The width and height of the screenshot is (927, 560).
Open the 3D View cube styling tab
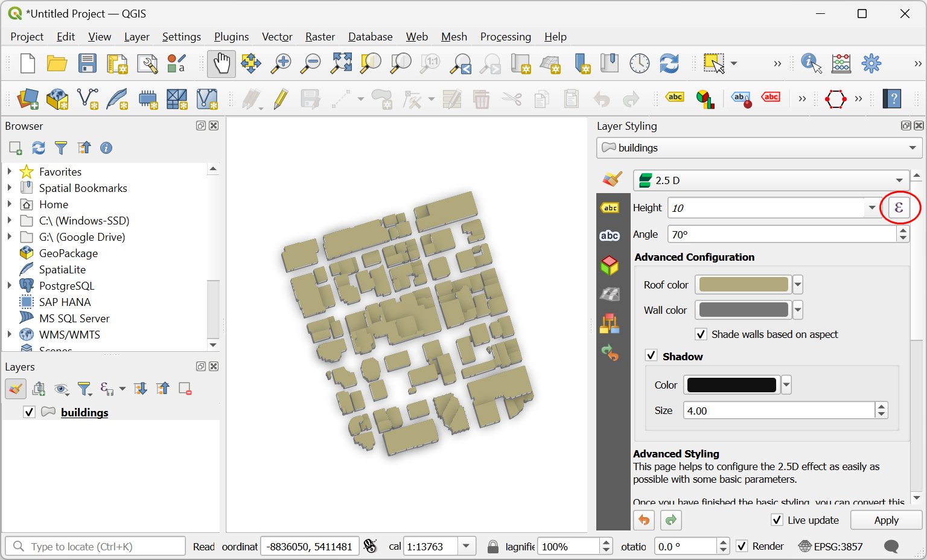click(x=610, y=265)
